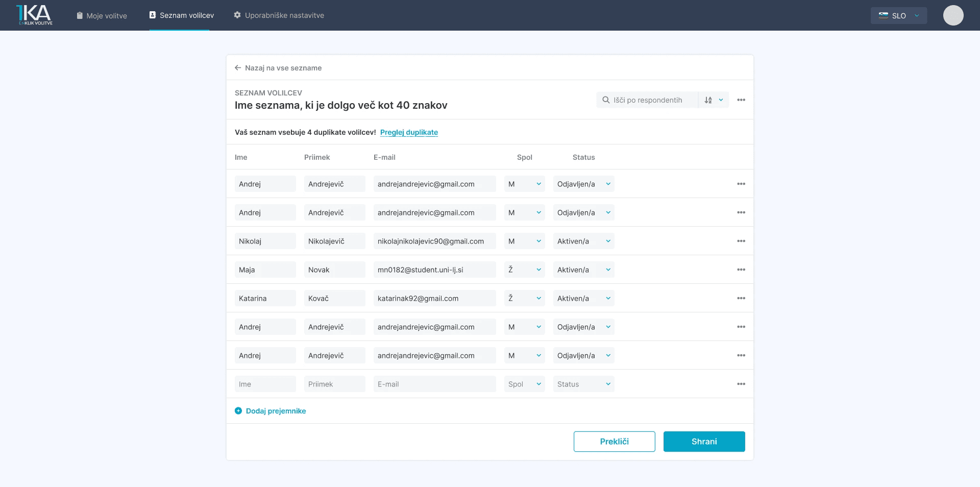Open three-dot options for the empty row
The width and height of the screenshot is (980, 487).
click(x=741, y=384)
